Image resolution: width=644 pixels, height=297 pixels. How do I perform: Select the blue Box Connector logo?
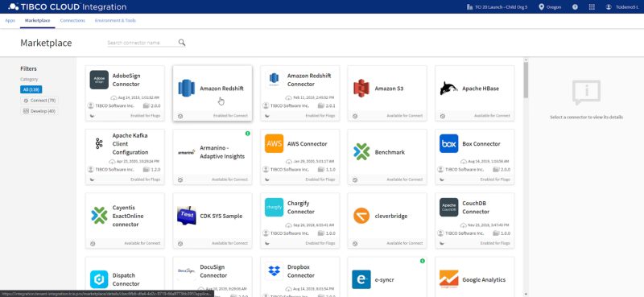point(448,143)
